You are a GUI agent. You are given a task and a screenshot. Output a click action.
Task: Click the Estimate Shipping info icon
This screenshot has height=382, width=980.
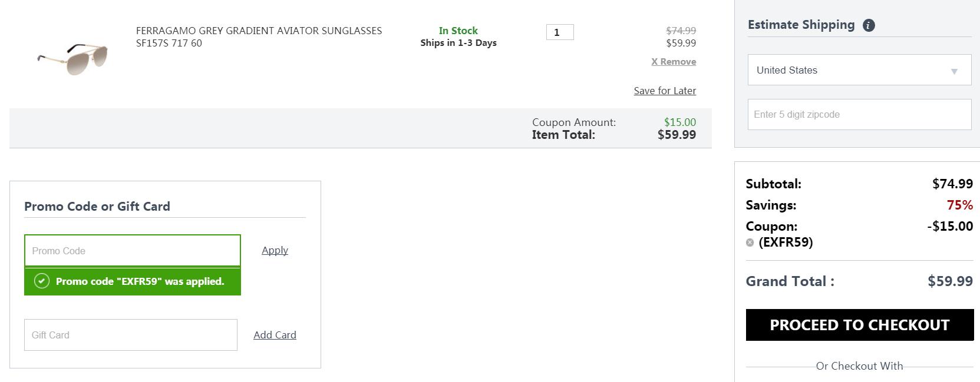(x=869, y=25)
